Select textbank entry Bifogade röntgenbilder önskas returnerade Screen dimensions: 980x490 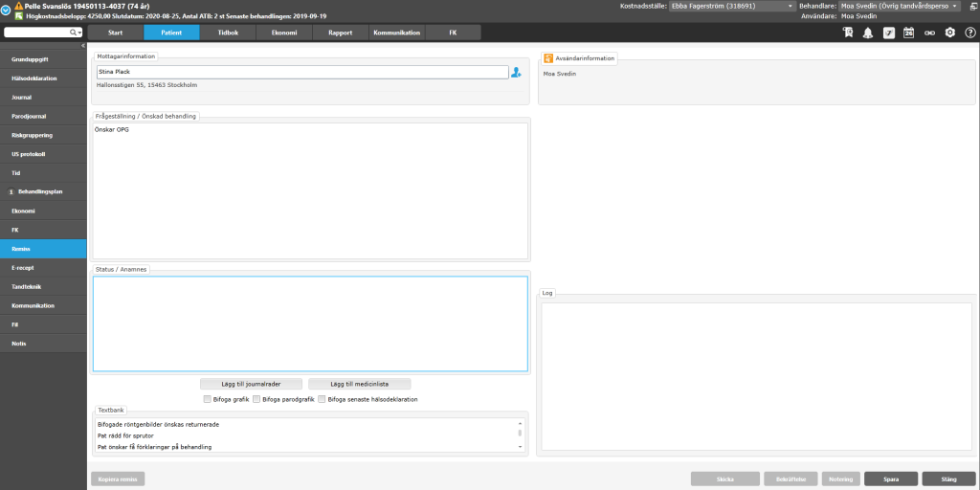(158, 424)
